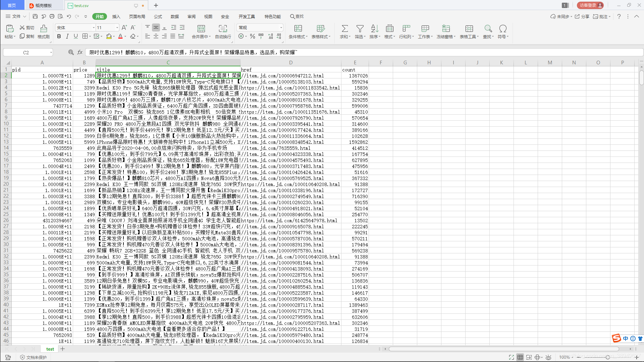
Task: Increase decimal places icon
Action: (x=270, y=36)
